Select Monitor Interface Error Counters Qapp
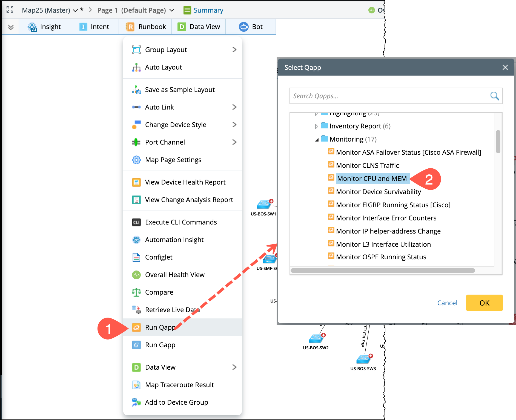Screen dimensions: 516x420 [x=386, y=218]
